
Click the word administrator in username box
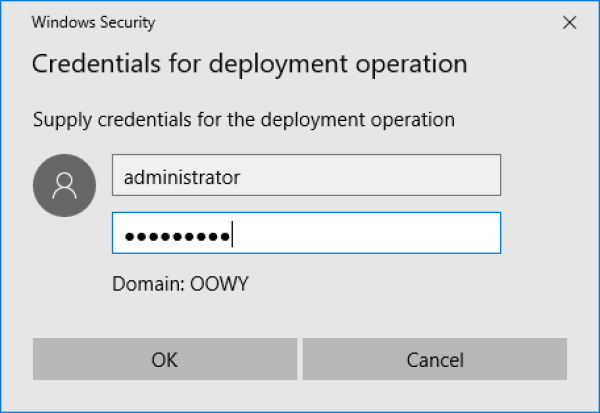[181, 176]
